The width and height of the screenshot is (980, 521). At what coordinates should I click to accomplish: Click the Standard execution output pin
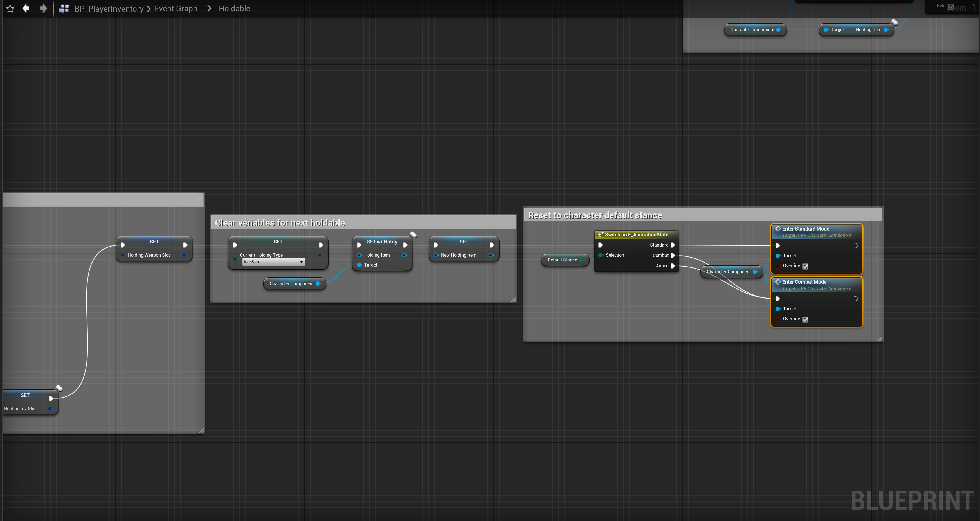673,245
